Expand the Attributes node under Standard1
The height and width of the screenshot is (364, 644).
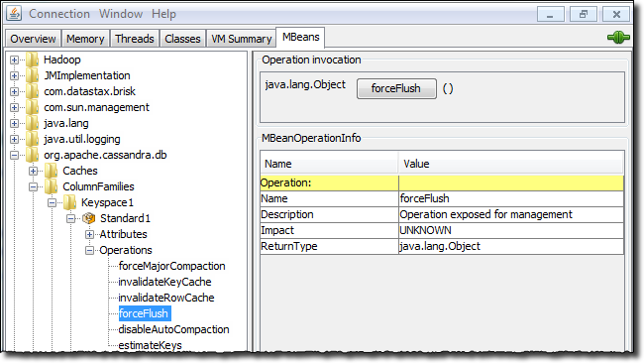click(89, 234)
